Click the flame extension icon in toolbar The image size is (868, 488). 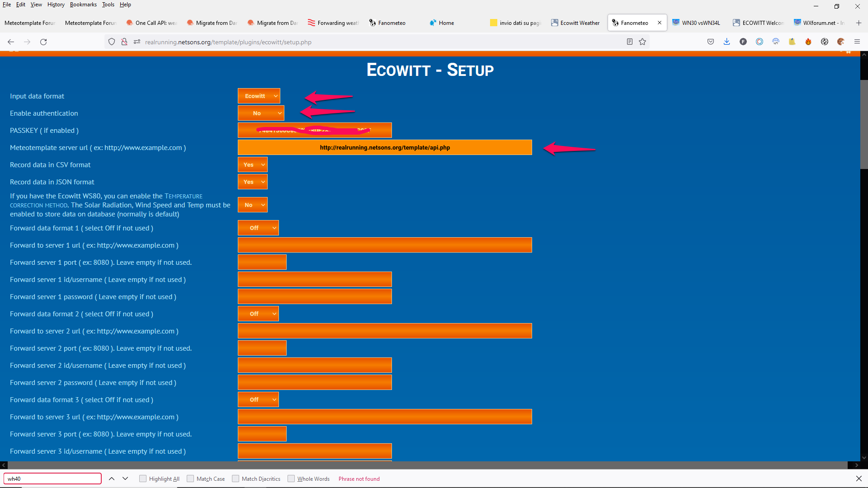(x=808, y=42)
